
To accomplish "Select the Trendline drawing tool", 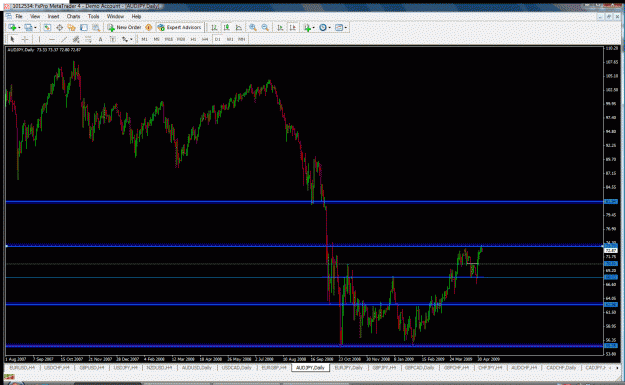I will coord(64,39).
